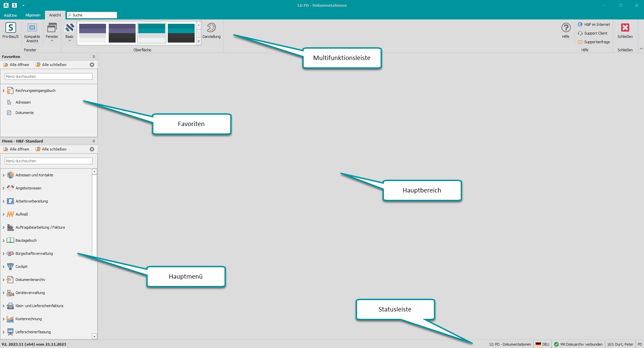Click the Pro-Bau/S icon in ribbon

[10, 28]
